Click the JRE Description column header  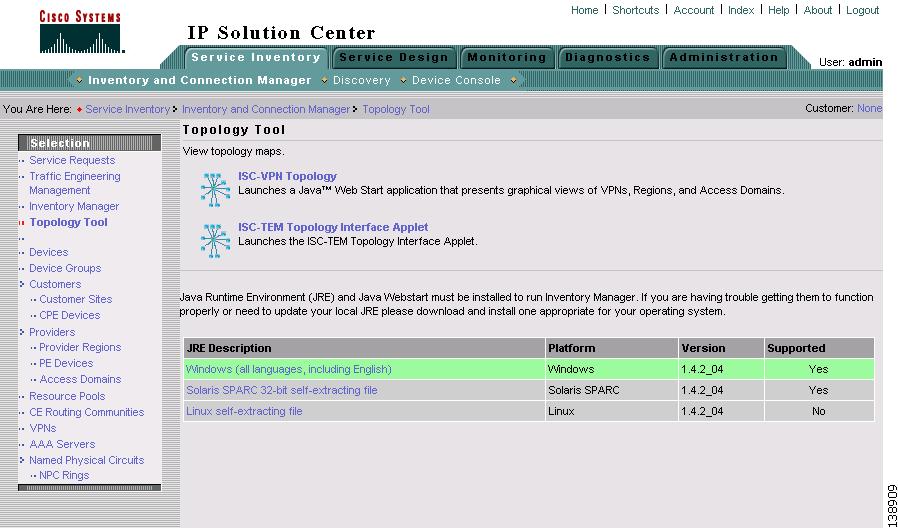point(364,348)
